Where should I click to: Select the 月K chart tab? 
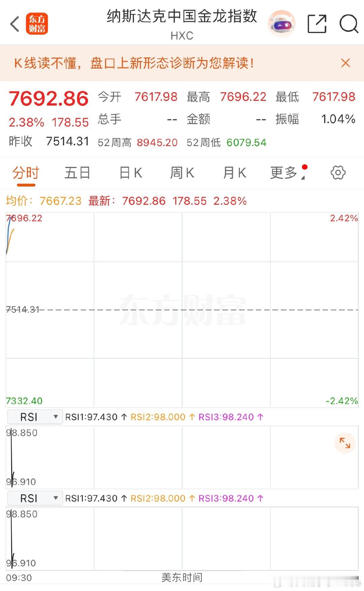pos(235,173)
